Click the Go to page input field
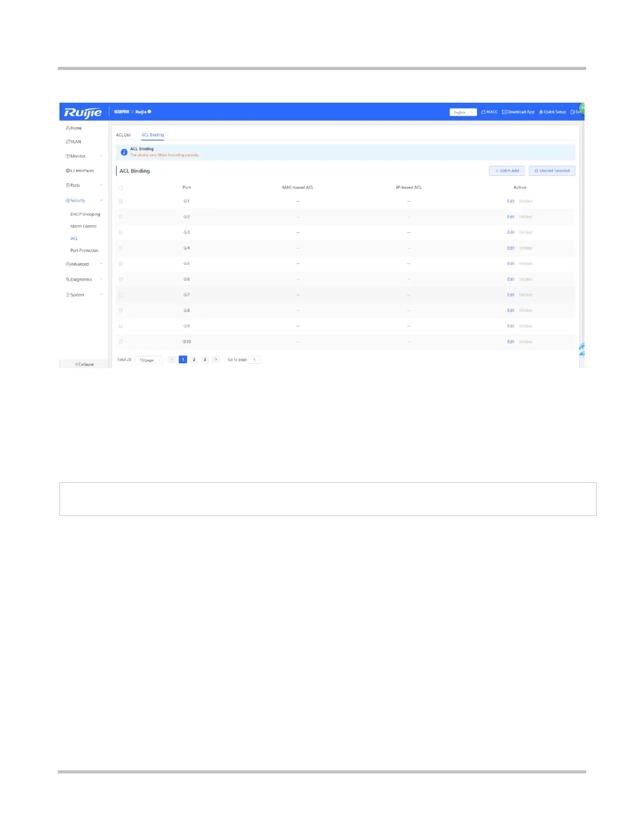644x834 pixels. pyautogui.click(x=254, y=360)
